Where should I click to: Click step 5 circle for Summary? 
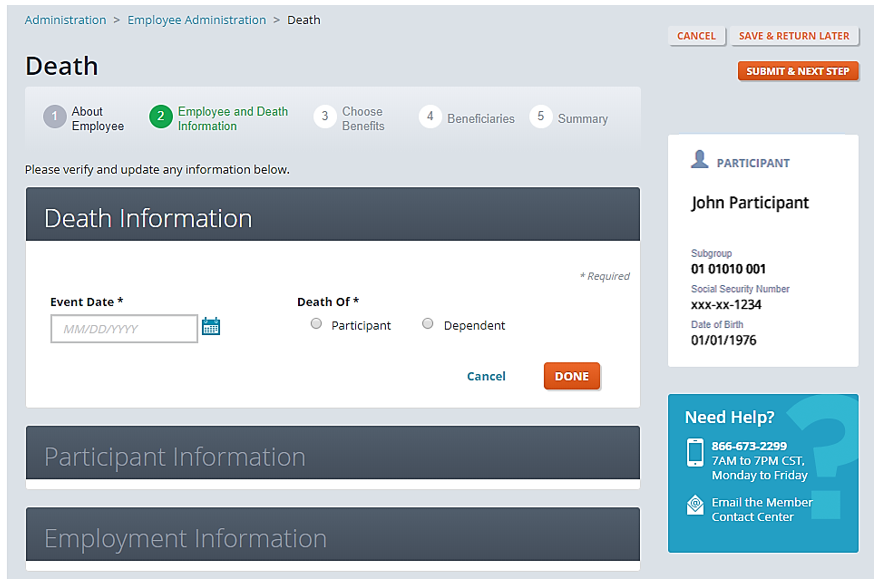(540, 117)
